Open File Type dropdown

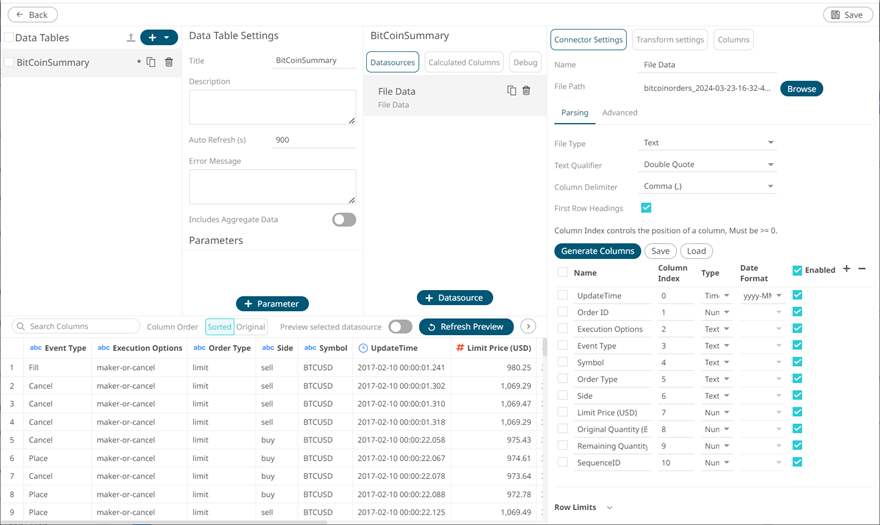[707, 143]
